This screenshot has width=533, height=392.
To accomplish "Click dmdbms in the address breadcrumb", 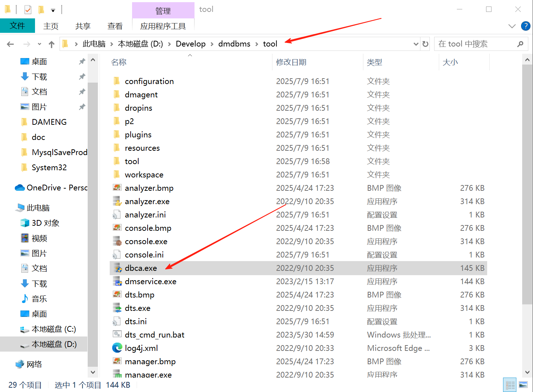I will [234, 44].
